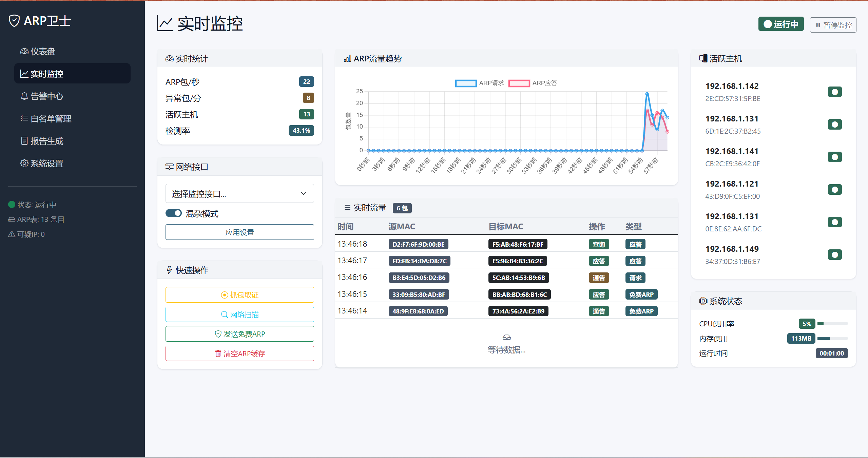Click the bell icon beside 告警中心
Screen dimensions: 868x458
pos(24,96)
